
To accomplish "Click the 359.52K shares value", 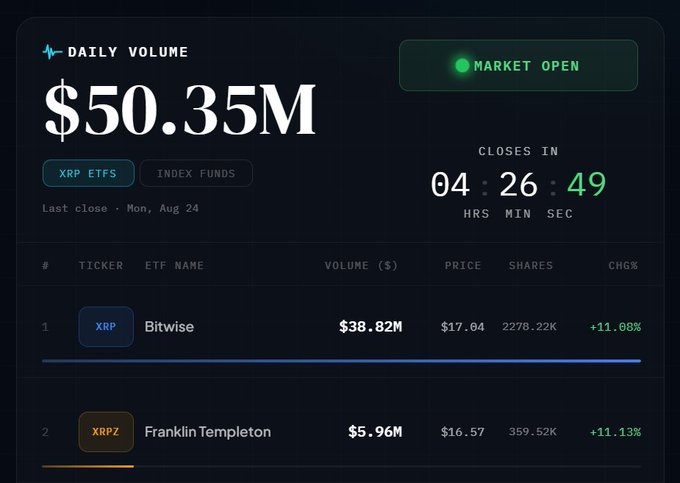I will [x=533, y=432].
